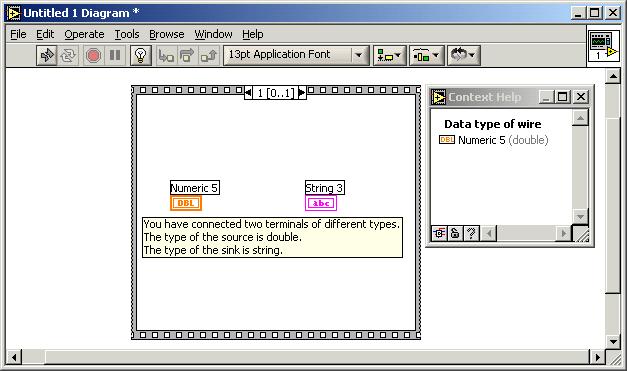627x371 pixels.
Task: Open the Distribute Objects dropdown
Action: point(426,55)
